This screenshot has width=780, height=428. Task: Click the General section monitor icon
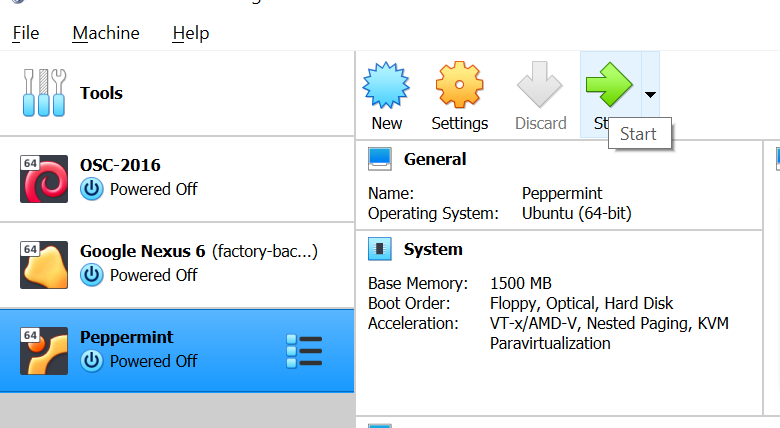click(380, 159)
